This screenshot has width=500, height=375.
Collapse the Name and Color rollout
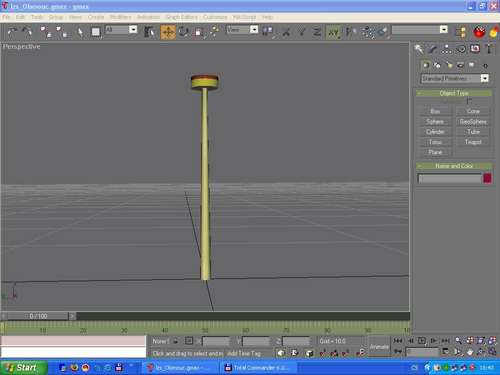click(x=454, y=166)
